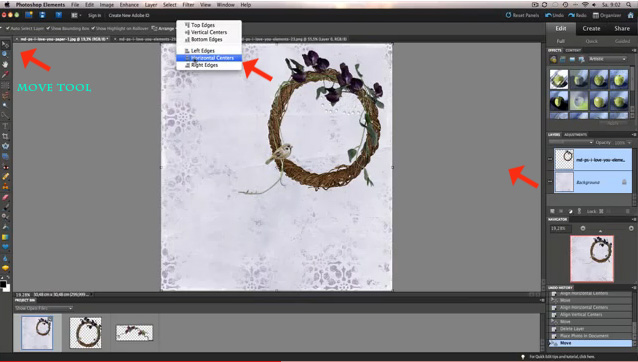Open the Organizer

click(x=607, y=15)
